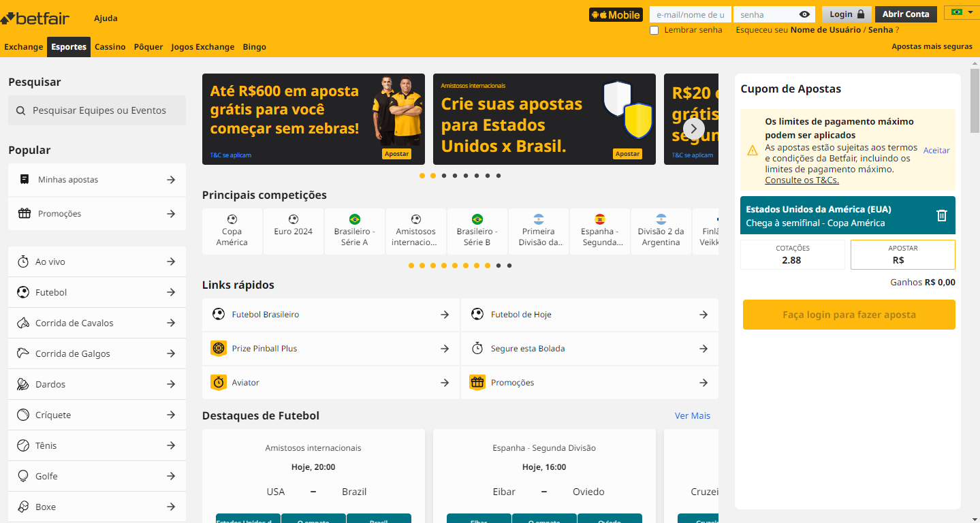Expand the Dardos arrow
Image resolution: width=980 pixels, height=523 pixels.
(171, 384)
